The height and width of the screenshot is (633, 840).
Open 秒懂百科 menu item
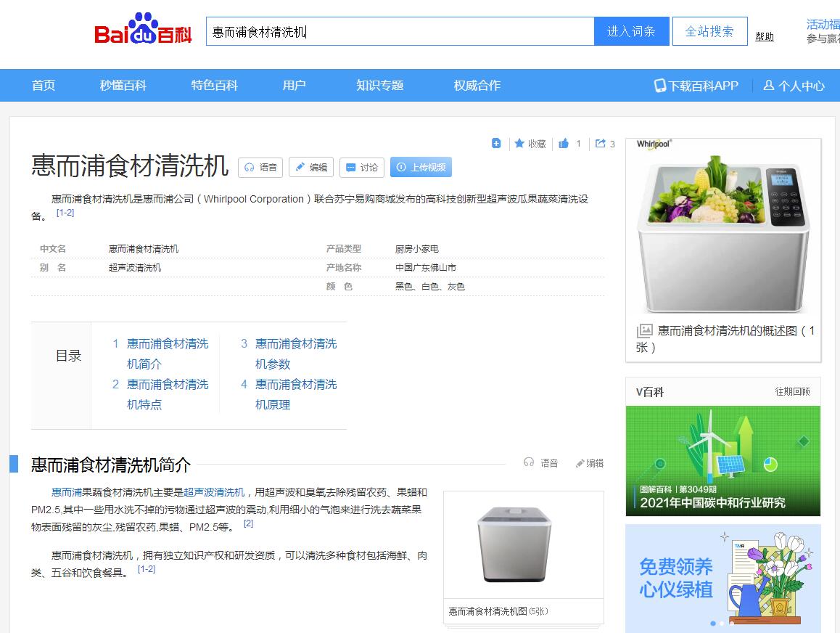[123, 85]
